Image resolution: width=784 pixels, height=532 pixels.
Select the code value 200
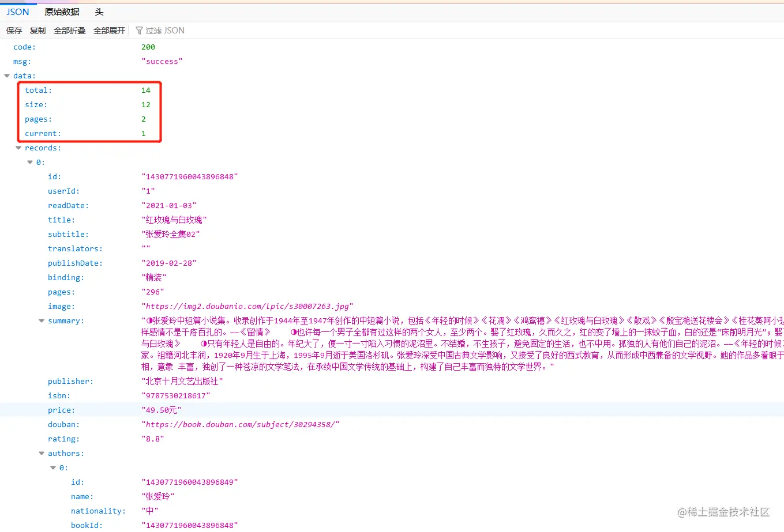(148, 47)
